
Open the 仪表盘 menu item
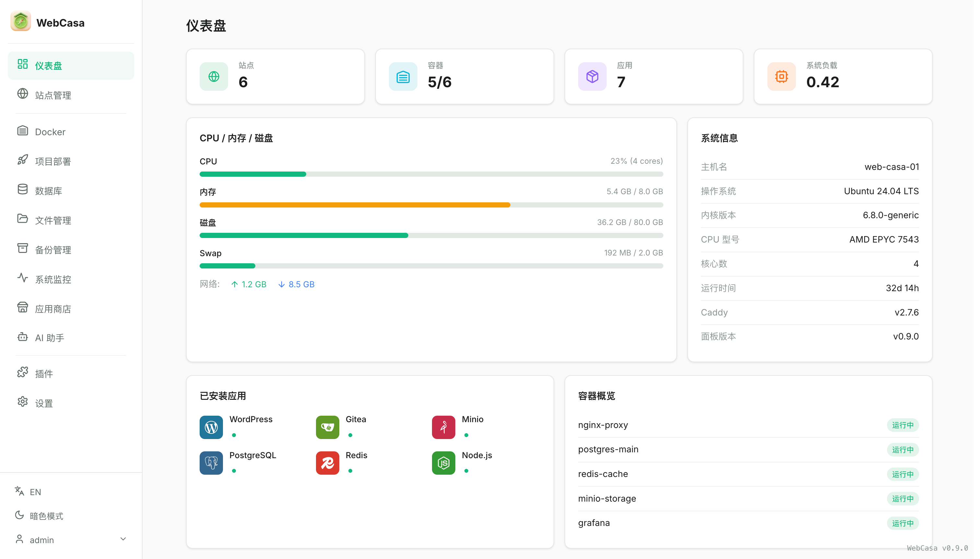coord(71,65)
